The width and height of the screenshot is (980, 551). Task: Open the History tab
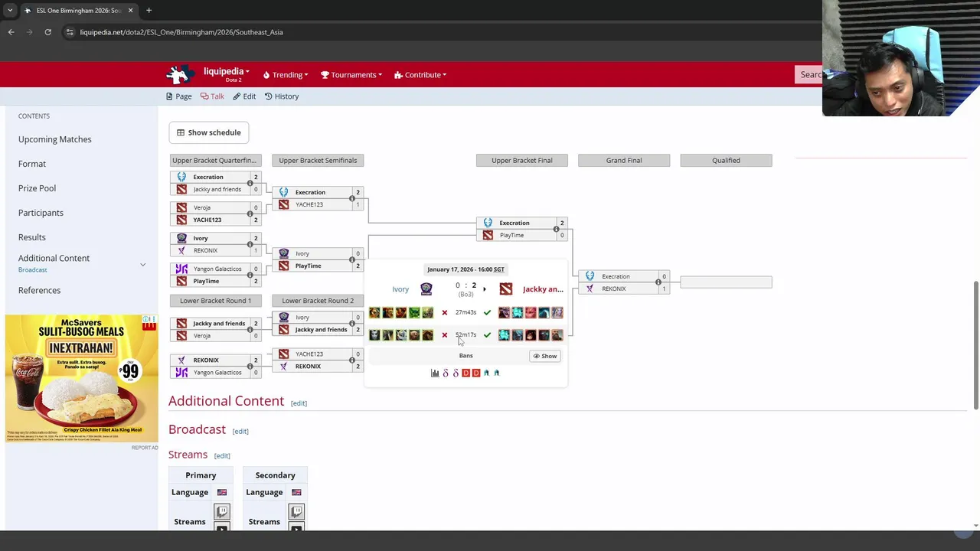point(281,96)
